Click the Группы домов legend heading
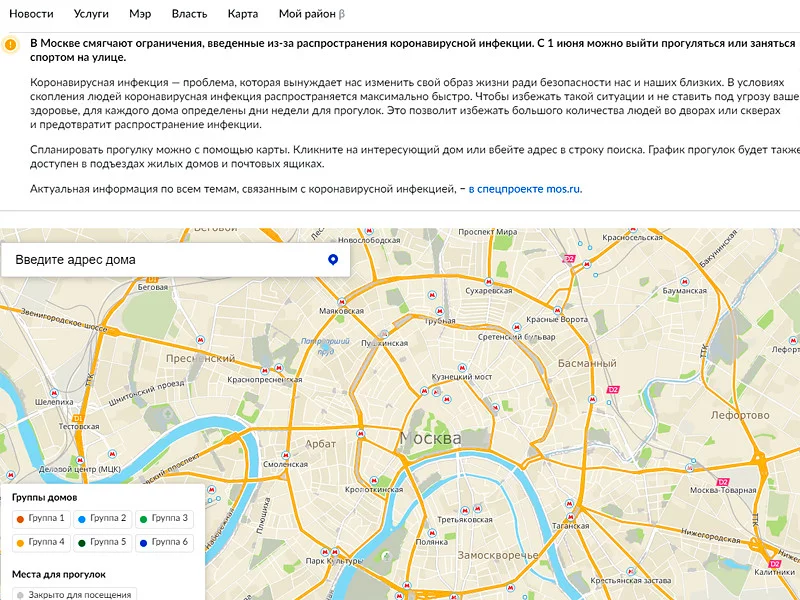The height and width of the screenshot is (600, 800). pyautogui.click(x=44, y=497)
